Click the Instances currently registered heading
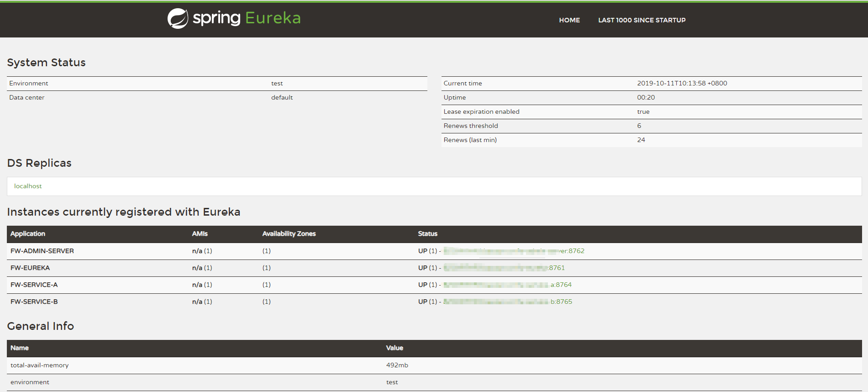Image resolution: width=868 pixels, height=392 pixels. click(124, 212)
